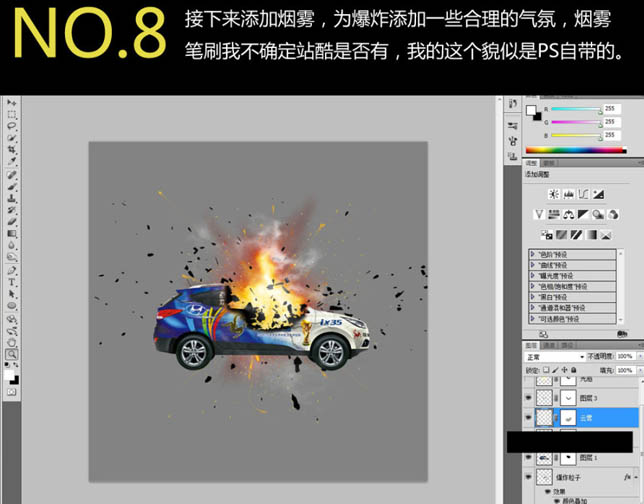Toggle visibility of 图层 3 layer
The width and height of the screenshot is (644, 504).
point(529,398)
